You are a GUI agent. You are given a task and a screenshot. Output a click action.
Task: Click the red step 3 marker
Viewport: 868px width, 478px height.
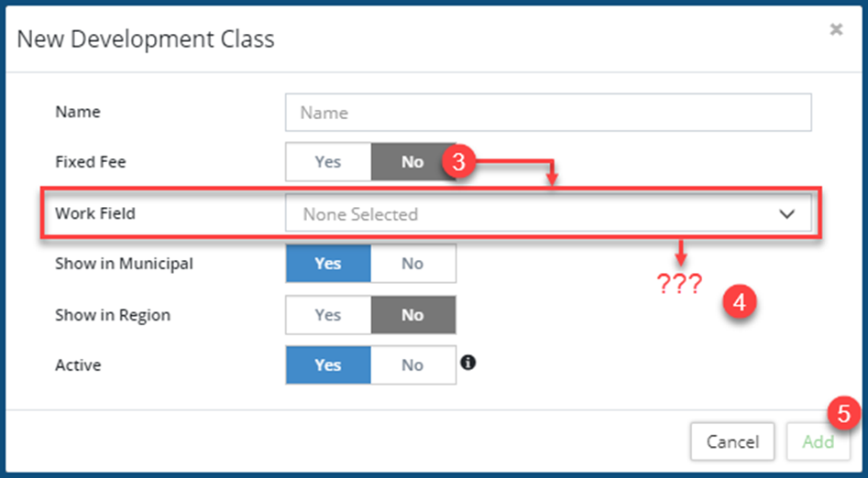tap(456, 162)
